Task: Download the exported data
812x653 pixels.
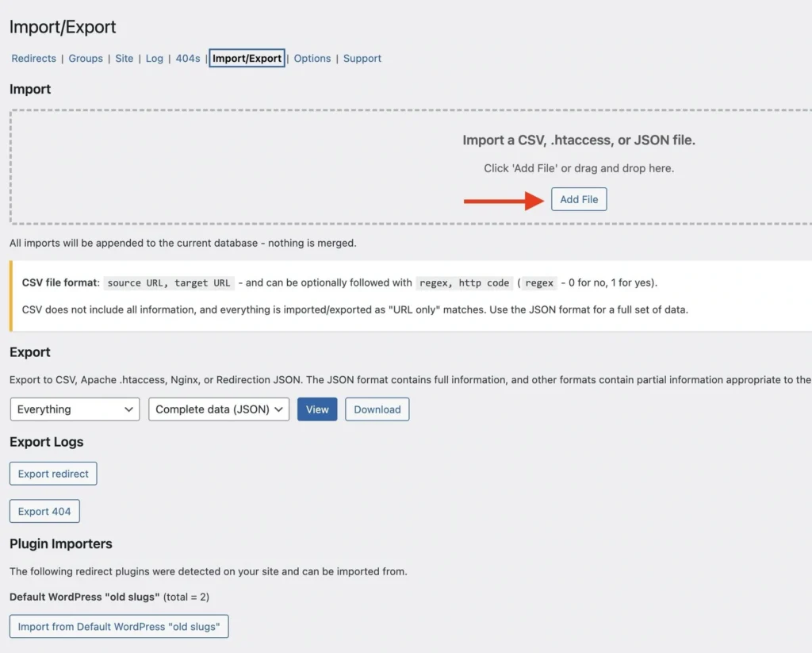Action: [377, 409]
